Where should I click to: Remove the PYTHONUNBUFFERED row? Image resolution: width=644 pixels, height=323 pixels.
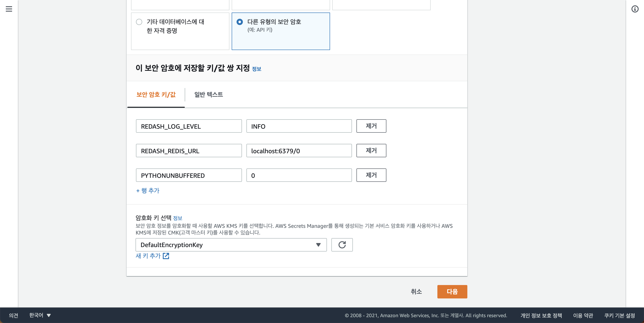point(371,175)
